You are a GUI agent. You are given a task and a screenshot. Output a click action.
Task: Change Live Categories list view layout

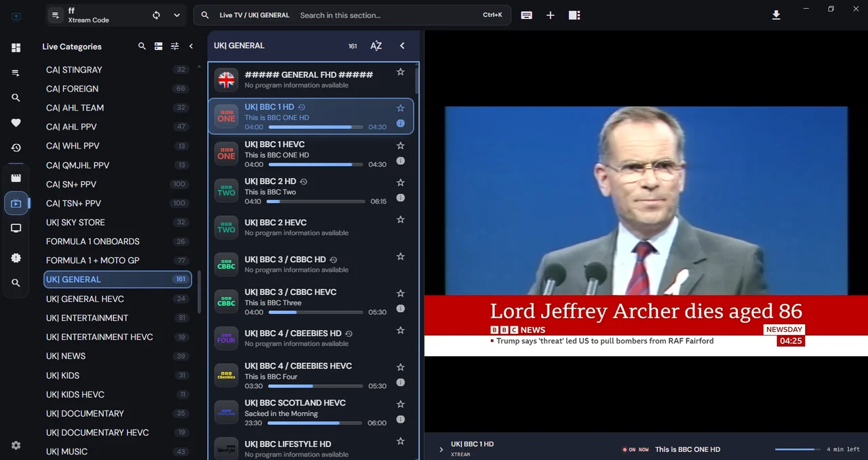coord(158,46)
